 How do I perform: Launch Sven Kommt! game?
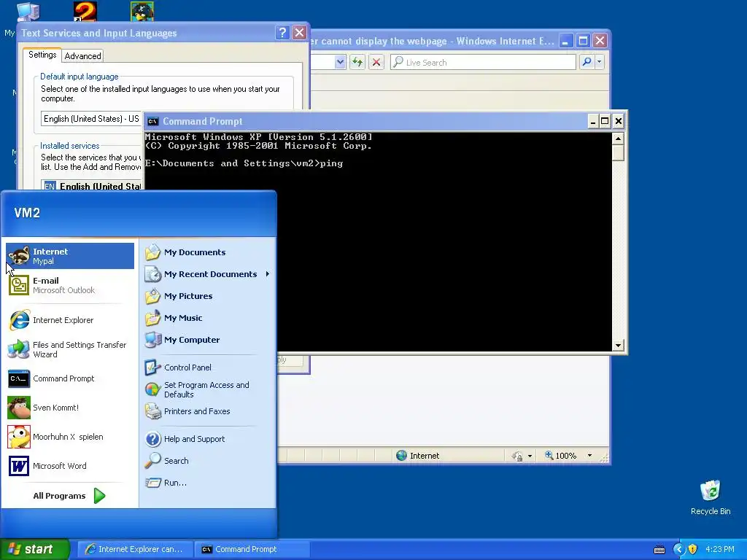coord(70,408)
